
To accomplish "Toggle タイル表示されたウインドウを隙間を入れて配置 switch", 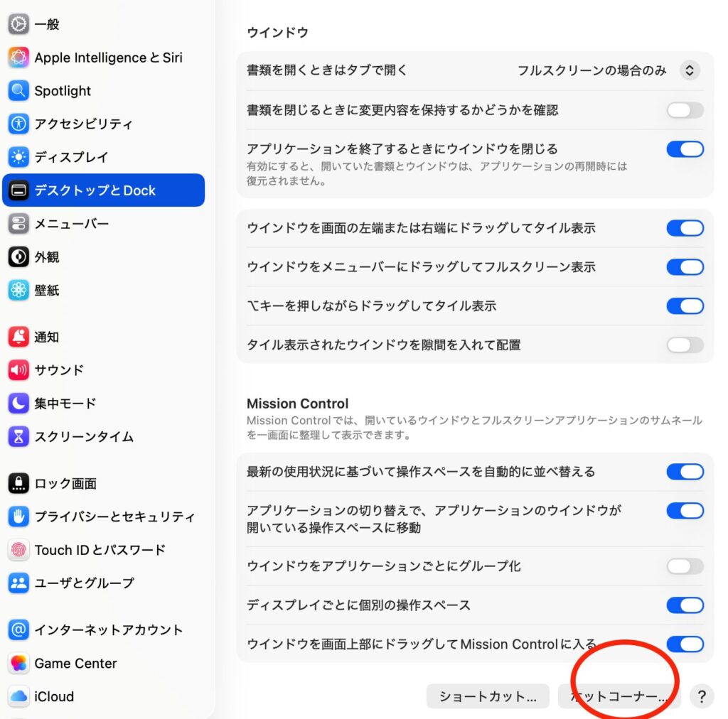I will tap(685, 345).
